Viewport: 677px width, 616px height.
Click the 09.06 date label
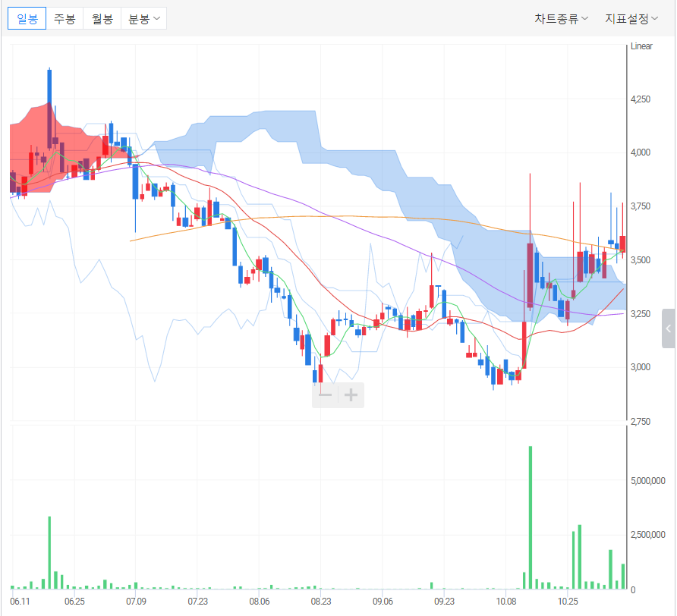[x=383, y=602]
